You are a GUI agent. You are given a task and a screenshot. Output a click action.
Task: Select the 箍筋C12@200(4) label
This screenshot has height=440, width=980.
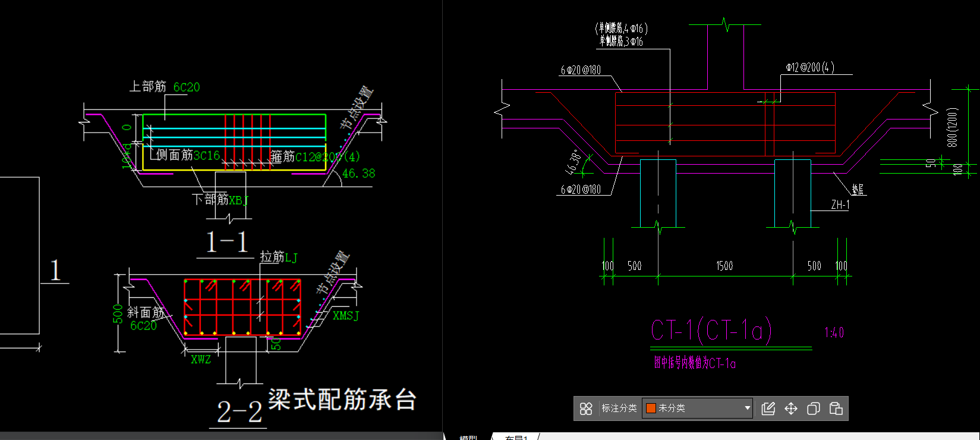coord(315,156)
